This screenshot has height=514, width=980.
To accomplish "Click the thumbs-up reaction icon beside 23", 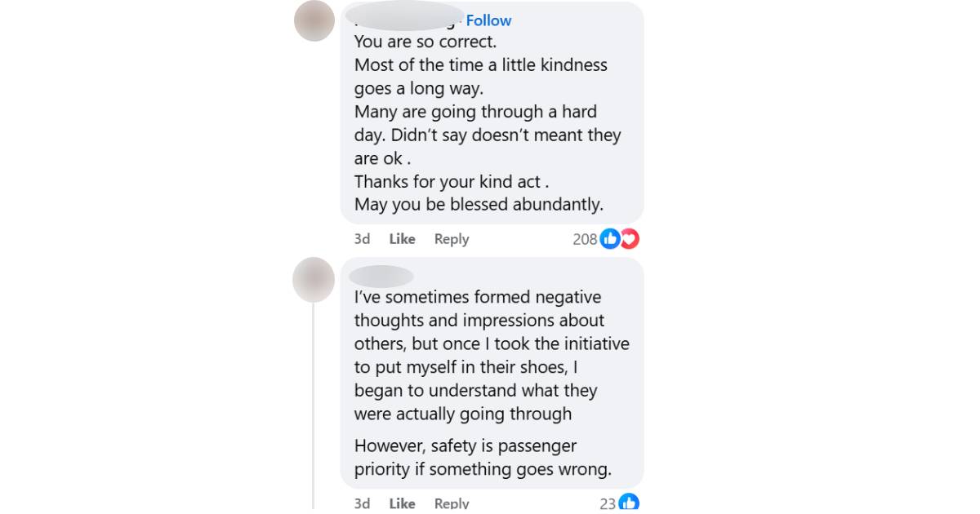I will click(x=628, y=503).
